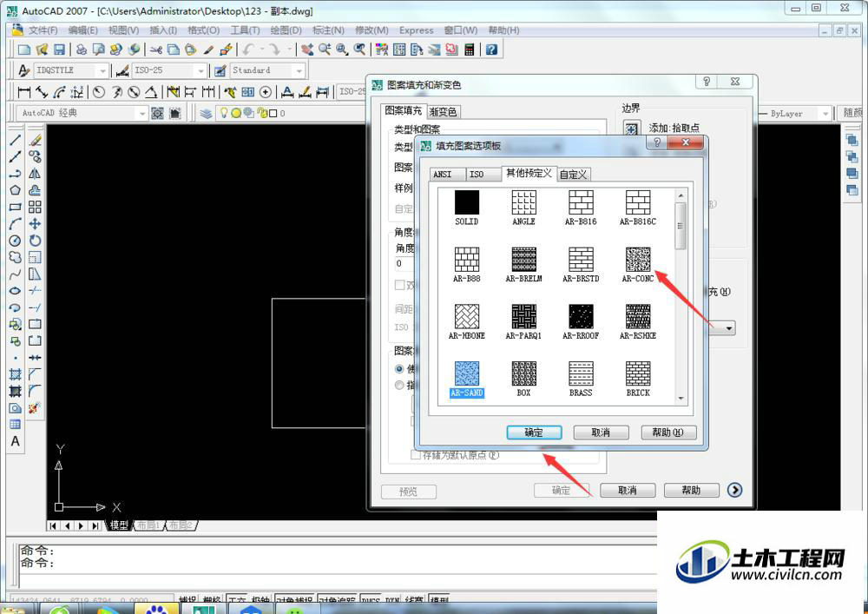Viewport: 868px width, 614px height.
Task: Open the Hatch tool in Draw toolbar
Action: [16, 374]
